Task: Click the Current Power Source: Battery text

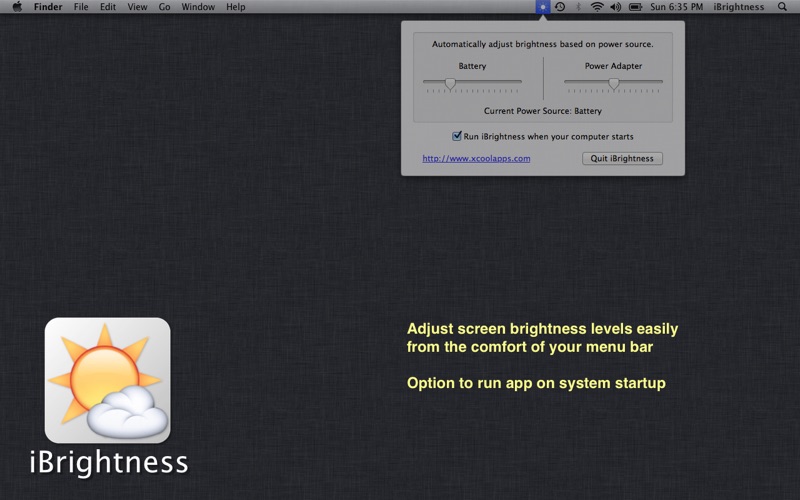Action: point(543,111)
